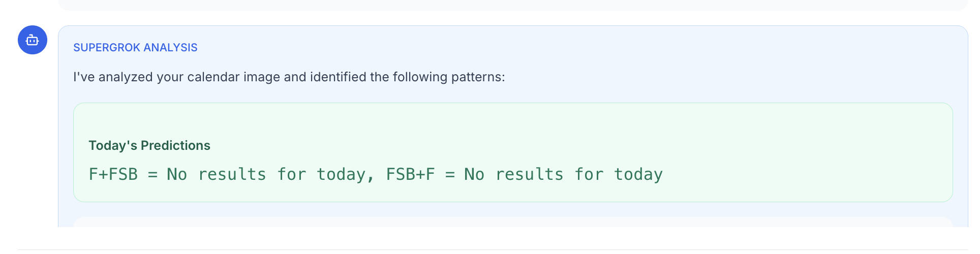980x254 pixels.
Task: Click the word 'Predictions' in the green box heading
Action: 175,146
